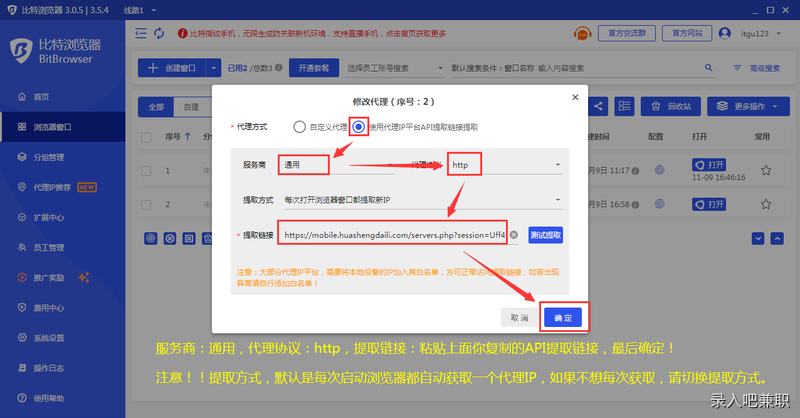800x418 pixels.
Task: Open browser window in row 1
Action: pos(709,165)
